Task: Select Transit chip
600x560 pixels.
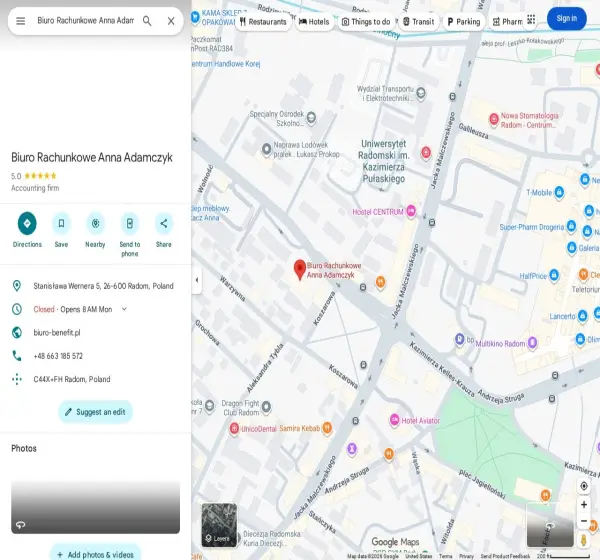Action: point(419,22)
